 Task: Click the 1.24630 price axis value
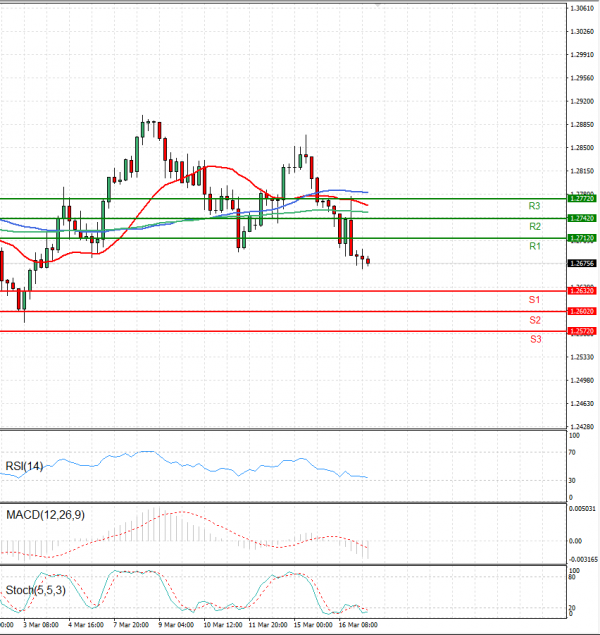point(582,404)
